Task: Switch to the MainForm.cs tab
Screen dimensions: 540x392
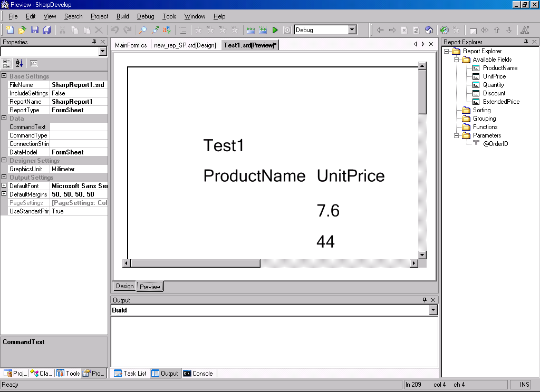Action: [x=131, y=45]
